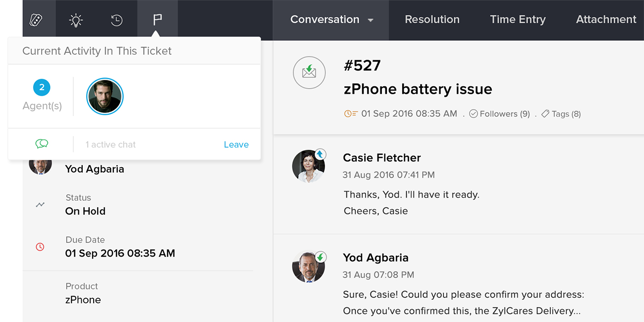Viewport: 644px width, 322px height.
Task: Open the Tags (8) list
Action: (x=561, y=114)
